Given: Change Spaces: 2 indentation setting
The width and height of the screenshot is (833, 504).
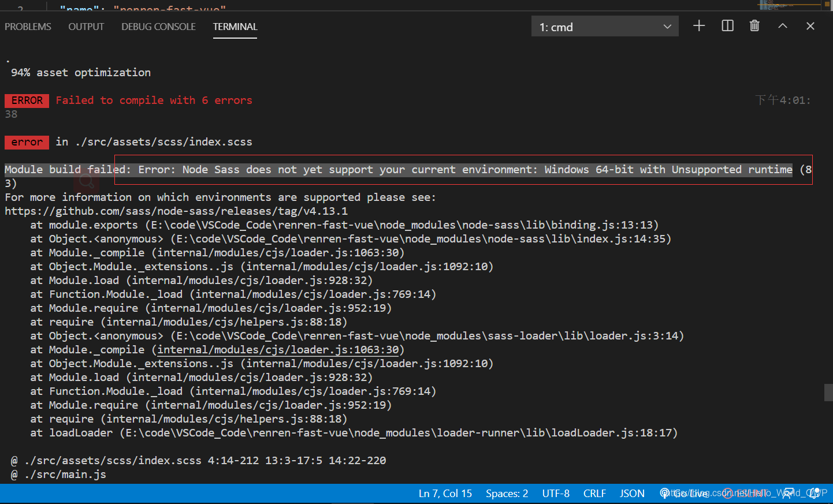Looking at the screenshot, I should pos(507,494).
